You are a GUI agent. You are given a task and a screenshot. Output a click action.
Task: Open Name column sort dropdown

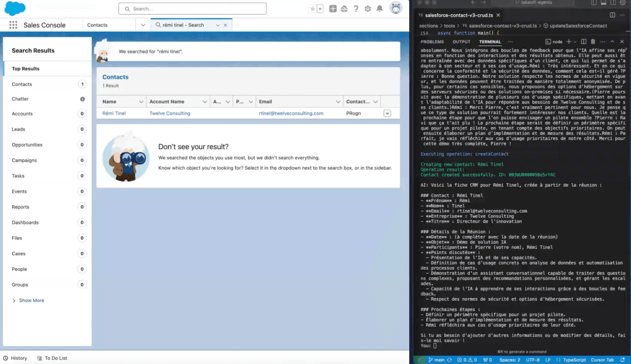click(141, 102)
